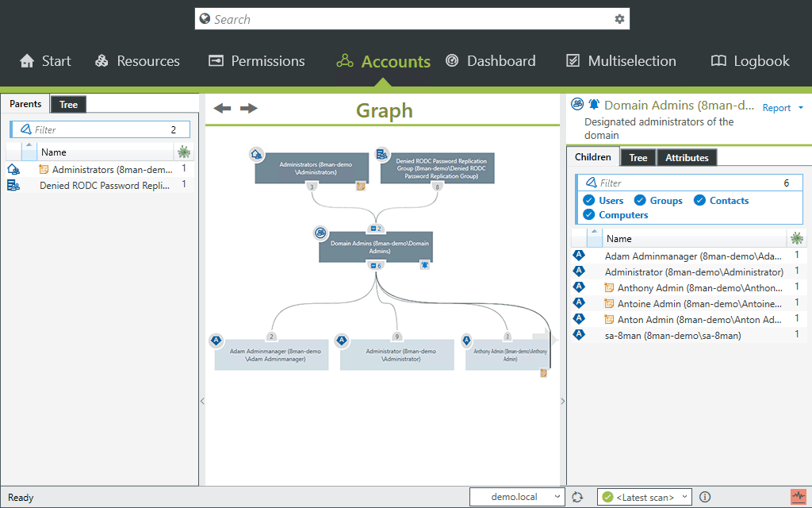
Task: Navigate forward with graph right arrow
Action: pyautogui.click(x=248, y=108)
